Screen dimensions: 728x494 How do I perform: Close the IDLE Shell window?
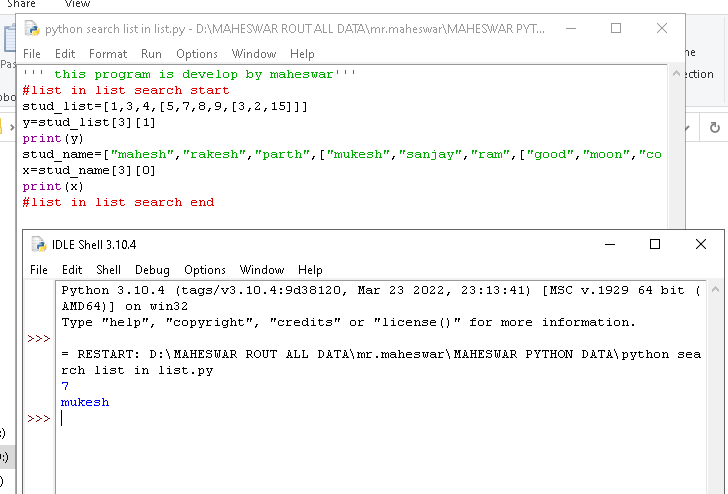pyautogui.click(x=701, y=244)
